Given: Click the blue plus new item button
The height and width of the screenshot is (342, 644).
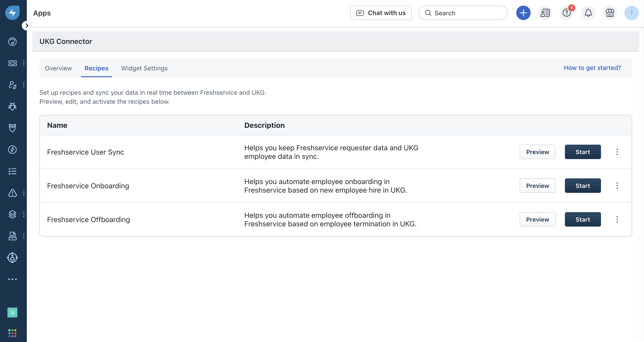Looking at the screenshot, I should [523, 13].
